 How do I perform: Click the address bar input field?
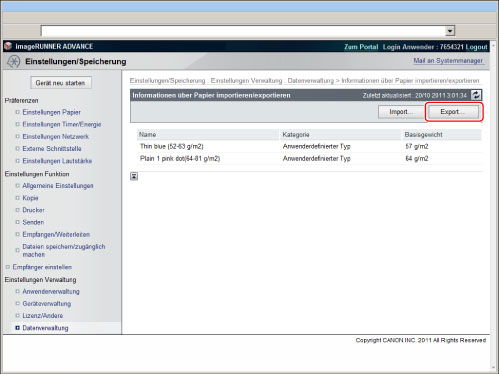point(243,31)
